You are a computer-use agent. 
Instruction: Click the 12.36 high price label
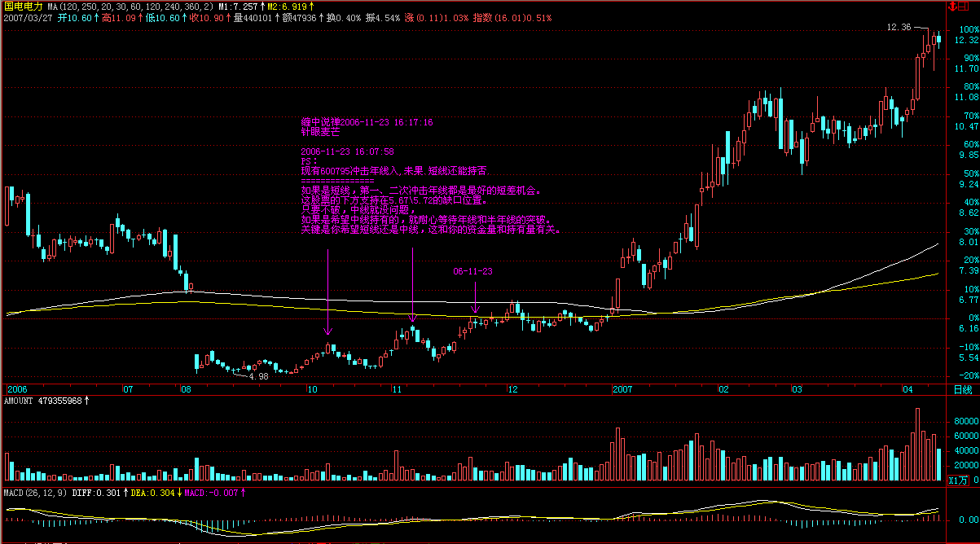coord(899,27)
